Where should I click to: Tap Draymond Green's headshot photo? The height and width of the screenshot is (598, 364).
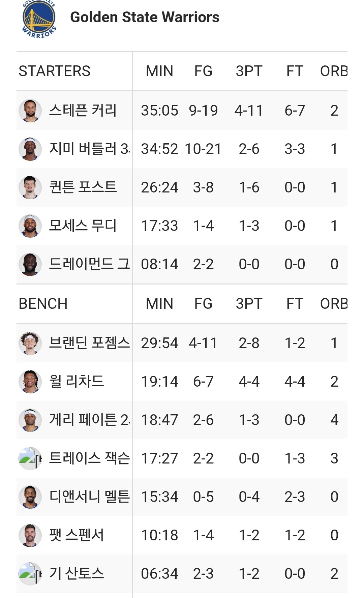pyautogui.click(x=30, y=264)
